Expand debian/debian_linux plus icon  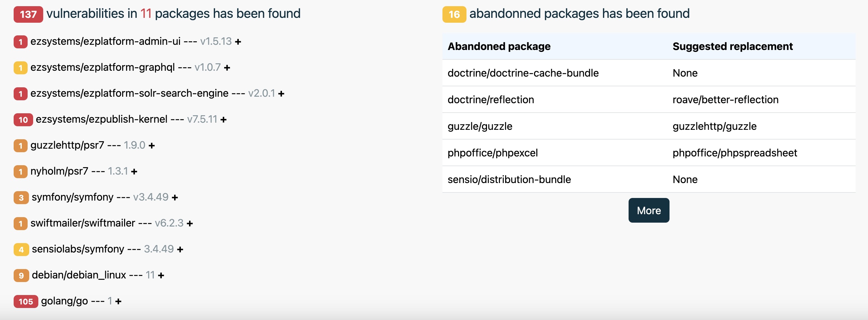161,275
